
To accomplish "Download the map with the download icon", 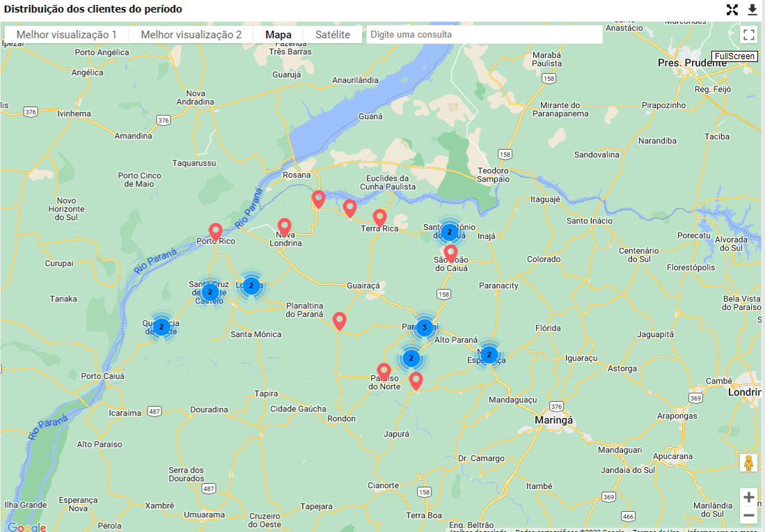I will [x=752, y=10].
